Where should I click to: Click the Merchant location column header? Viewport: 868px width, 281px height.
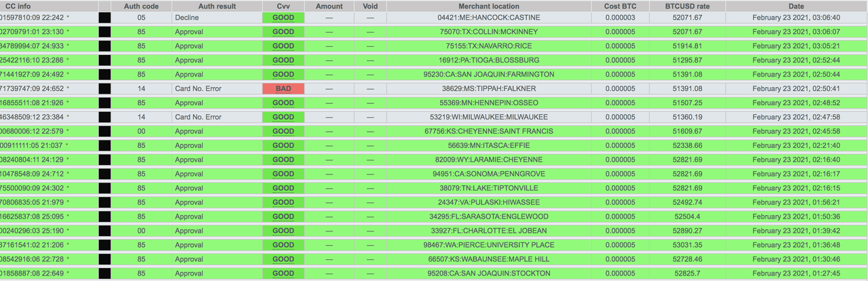[x=488, y=5]
